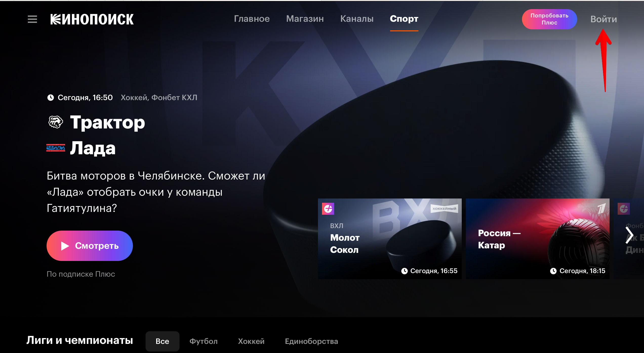Image resolution: width=644 pixels, height=353 pixels.
Task: Click the Kinopoisk logo
Action: point(92,19)
